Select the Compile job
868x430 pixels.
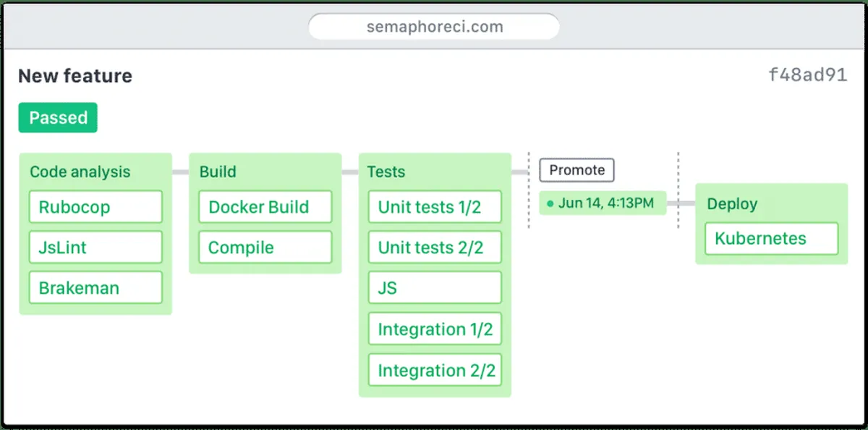265,248
